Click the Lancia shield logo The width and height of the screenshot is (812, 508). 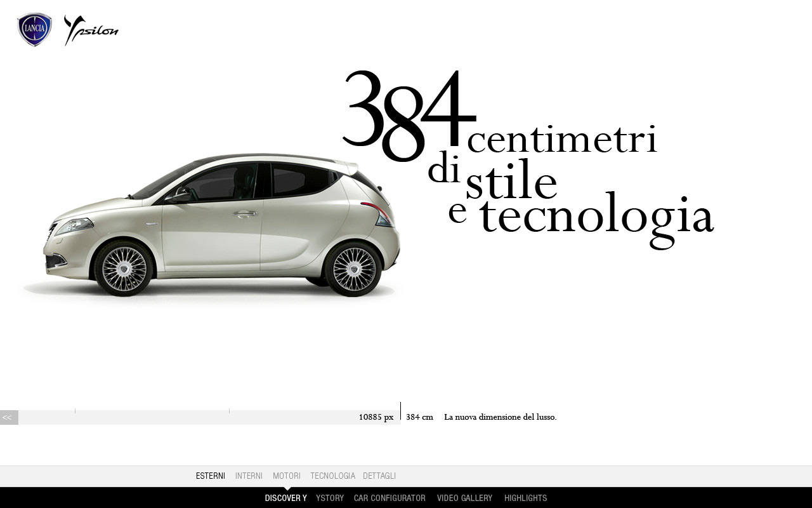34,30
